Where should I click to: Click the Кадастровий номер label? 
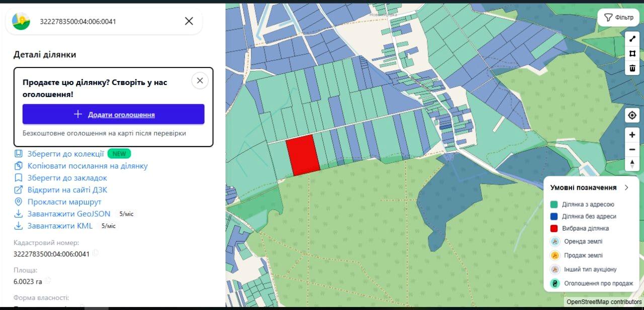(46, 243)
